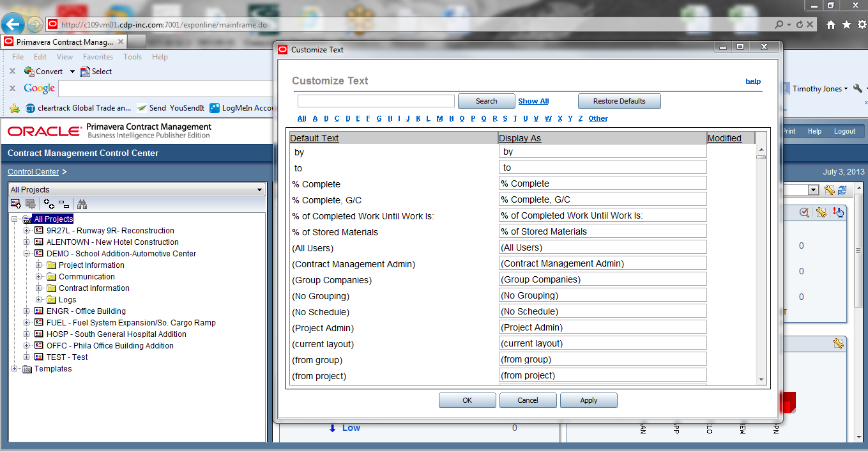The width and height of the screenshot is (868, 452).
Task: Filter by letter A link
Action: click(x=315, y=118)
